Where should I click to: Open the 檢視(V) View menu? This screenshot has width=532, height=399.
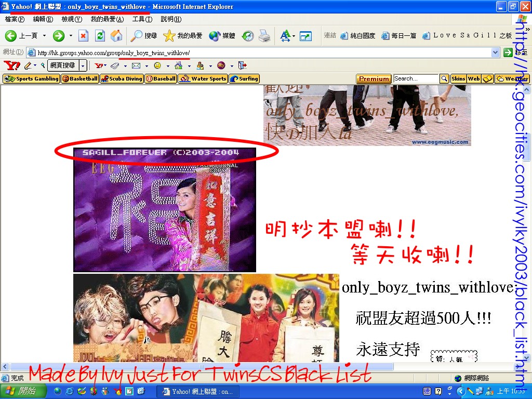[x=72, y=19]
